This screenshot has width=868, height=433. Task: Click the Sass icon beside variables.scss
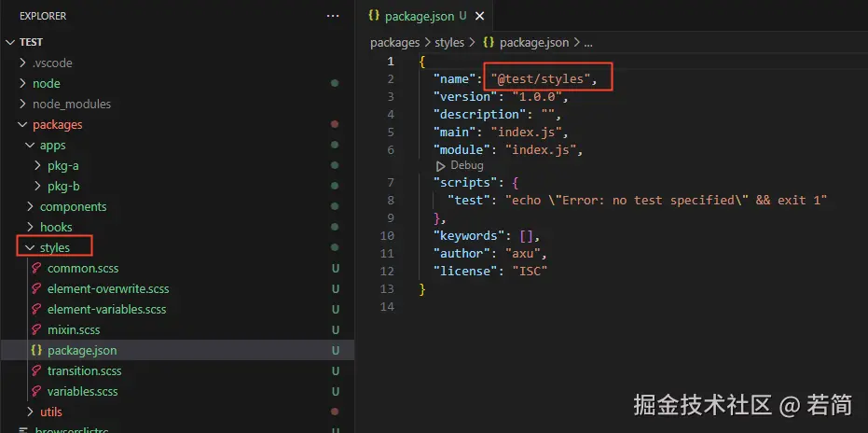click(x=36, y=391)
